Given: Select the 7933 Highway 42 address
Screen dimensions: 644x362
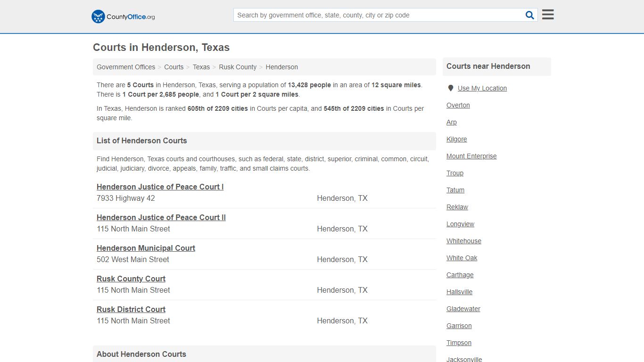Looking at the screenshot, I should [x=126, y=198].
